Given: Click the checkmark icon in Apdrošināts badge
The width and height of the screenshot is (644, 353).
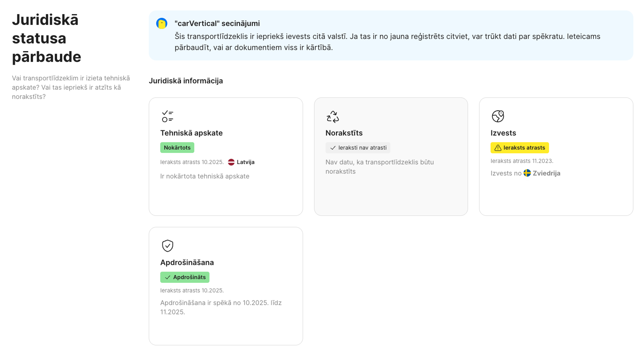Looking at the screenshot, I should click(168, 277).
